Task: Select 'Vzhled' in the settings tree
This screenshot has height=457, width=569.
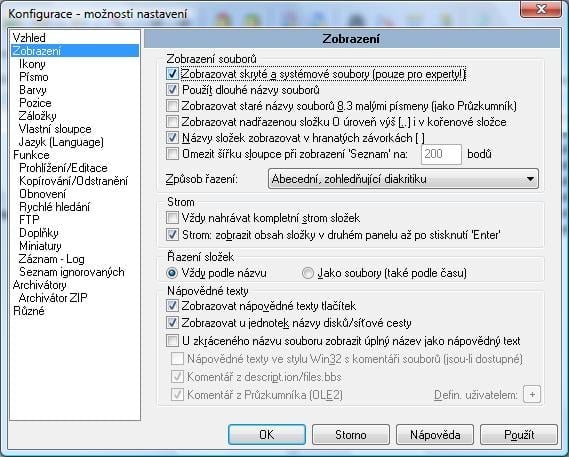Action: click(29, 37)
